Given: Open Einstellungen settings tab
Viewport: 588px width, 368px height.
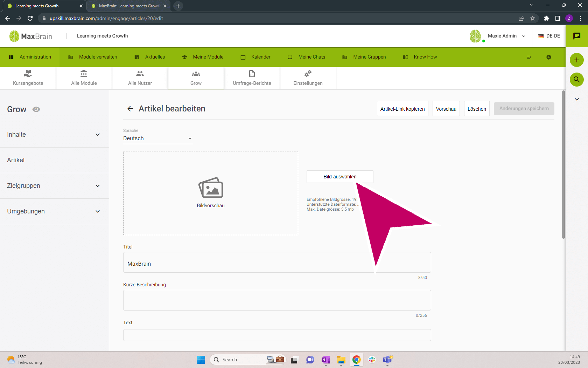Looking at the screenshot, I should [308, 78].
